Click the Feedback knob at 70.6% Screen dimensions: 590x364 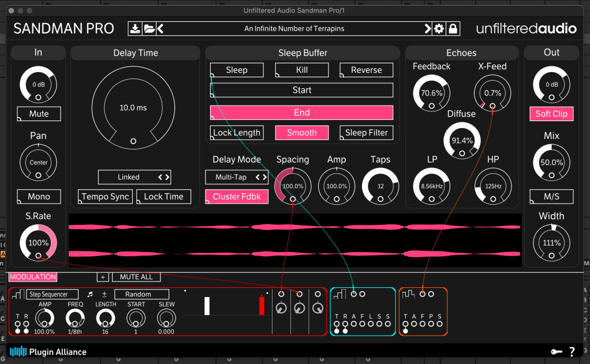click(x=431, y=93)
